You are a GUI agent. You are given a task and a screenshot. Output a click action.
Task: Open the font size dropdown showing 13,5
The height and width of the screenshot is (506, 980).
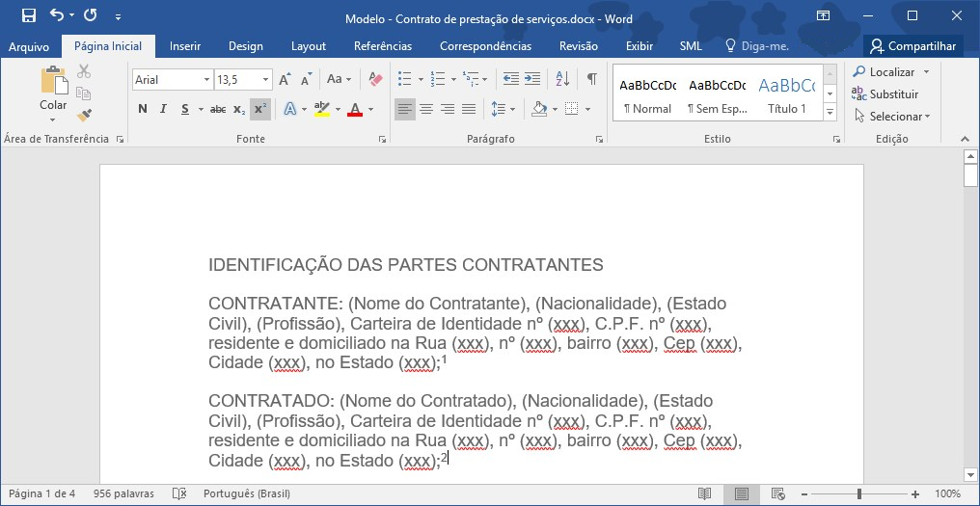(x=265, y=80)
